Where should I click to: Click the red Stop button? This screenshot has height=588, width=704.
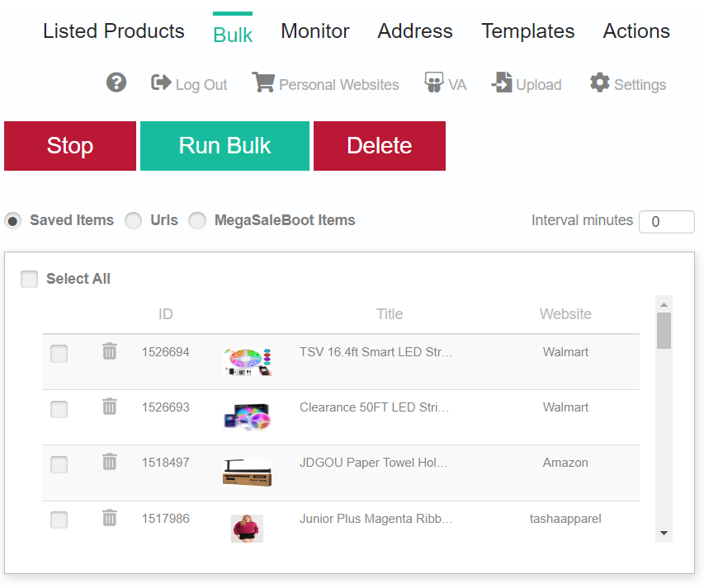point(70,146)
